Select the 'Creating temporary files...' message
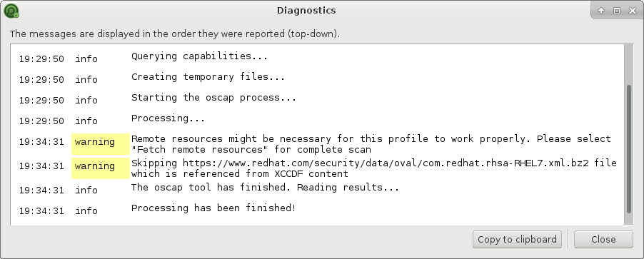This screenshot has height=259, width=644. pos(208,77)
